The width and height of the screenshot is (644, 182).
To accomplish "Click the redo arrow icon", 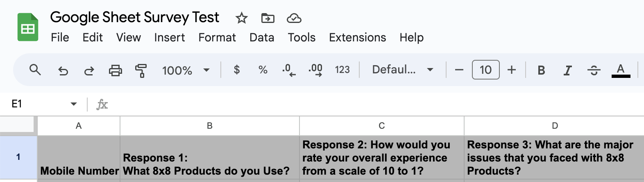I will [89, 71].
